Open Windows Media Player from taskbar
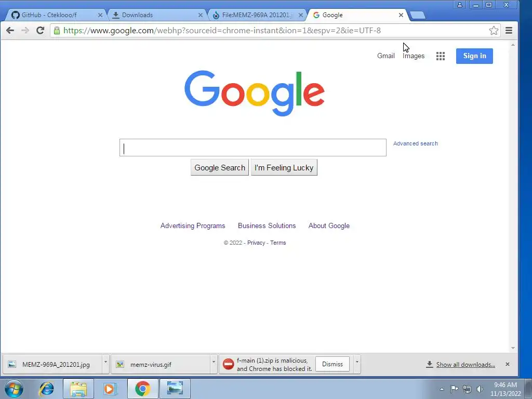The image size is (532, 399). click(110, 389)
